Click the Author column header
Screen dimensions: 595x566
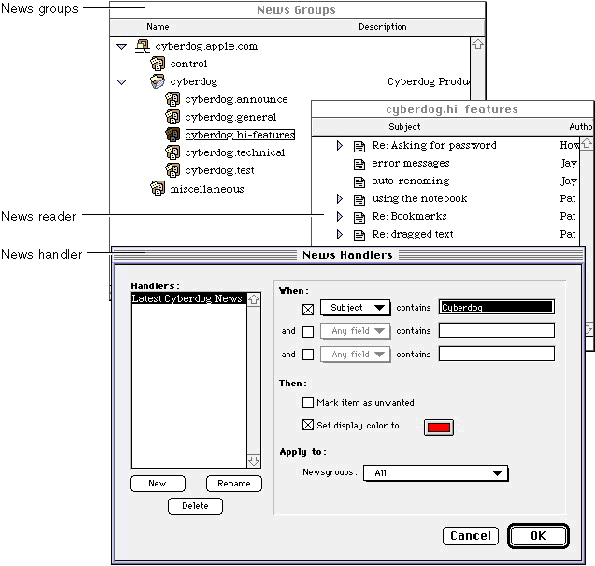pos(581,127)
